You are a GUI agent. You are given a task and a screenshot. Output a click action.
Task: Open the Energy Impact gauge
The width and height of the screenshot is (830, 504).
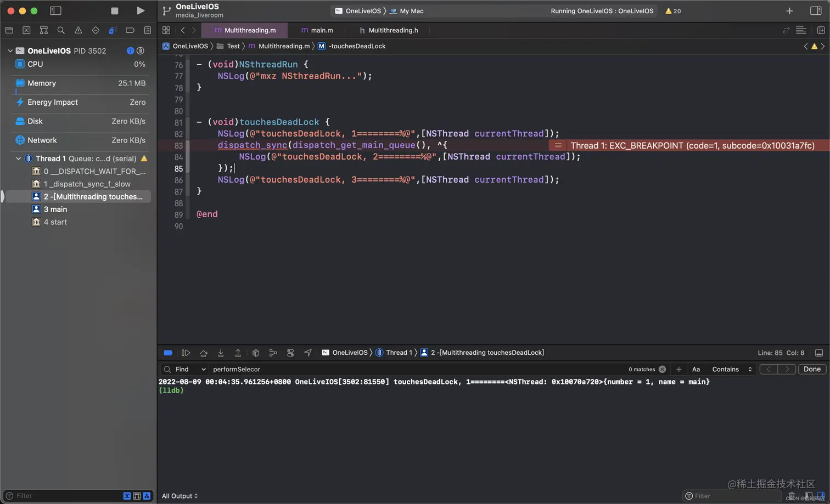[80, 102]
